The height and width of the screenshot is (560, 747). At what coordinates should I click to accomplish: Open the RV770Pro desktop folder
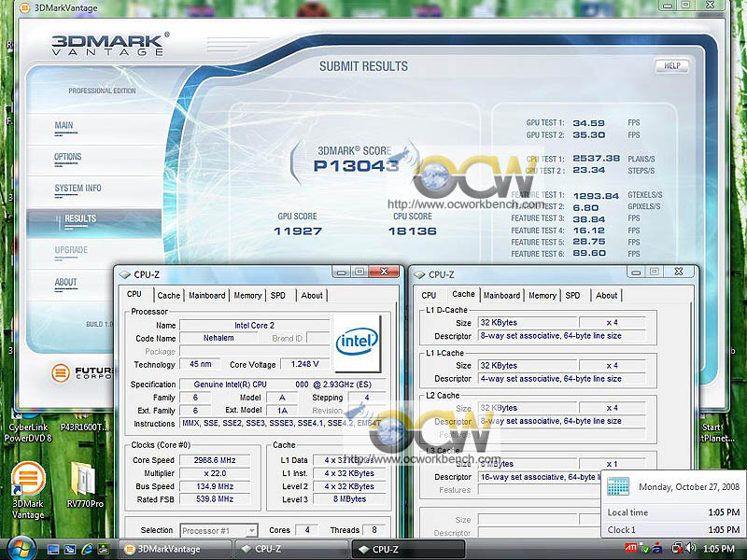(85, 484)
